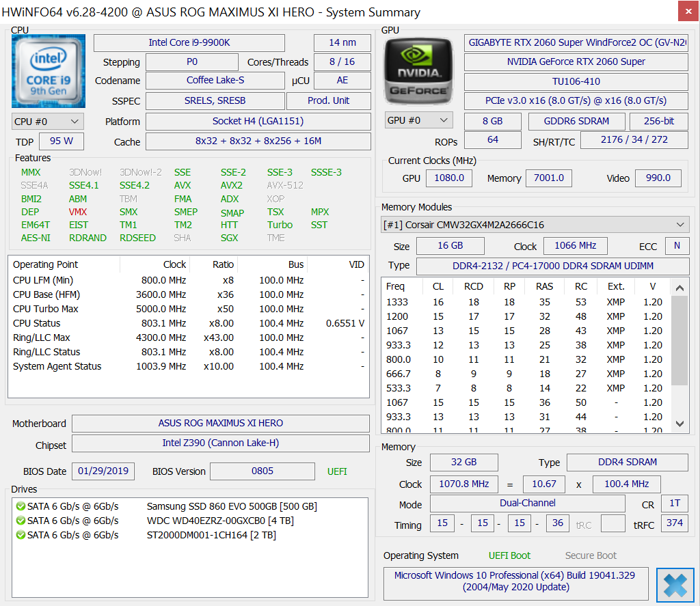Viewport: 700px width, 606px height.
Task: Select the CPU LFM (Min) row
Action: 189,280
